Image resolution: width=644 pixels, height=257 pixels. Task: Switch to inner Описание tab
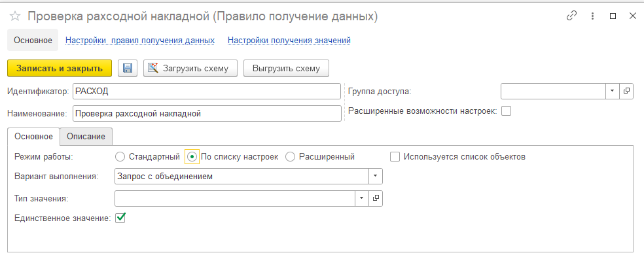[x=86, y=137]
